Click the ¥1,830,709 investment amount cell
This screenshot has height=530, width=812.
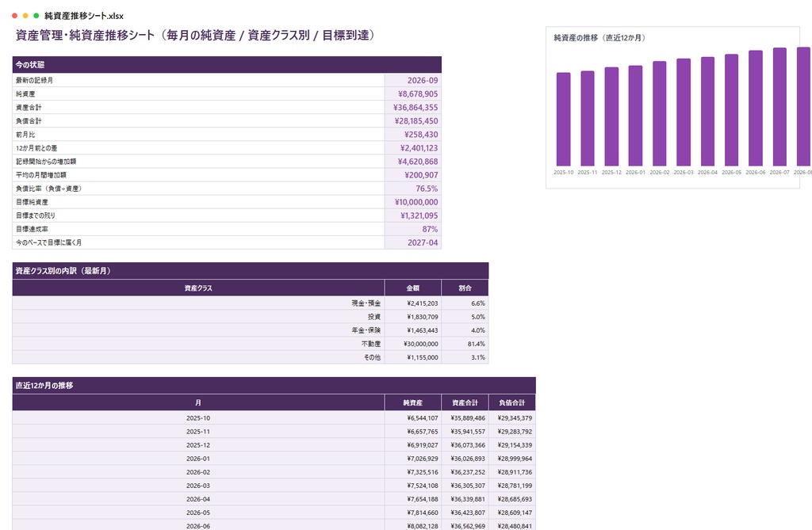point(413,317)
